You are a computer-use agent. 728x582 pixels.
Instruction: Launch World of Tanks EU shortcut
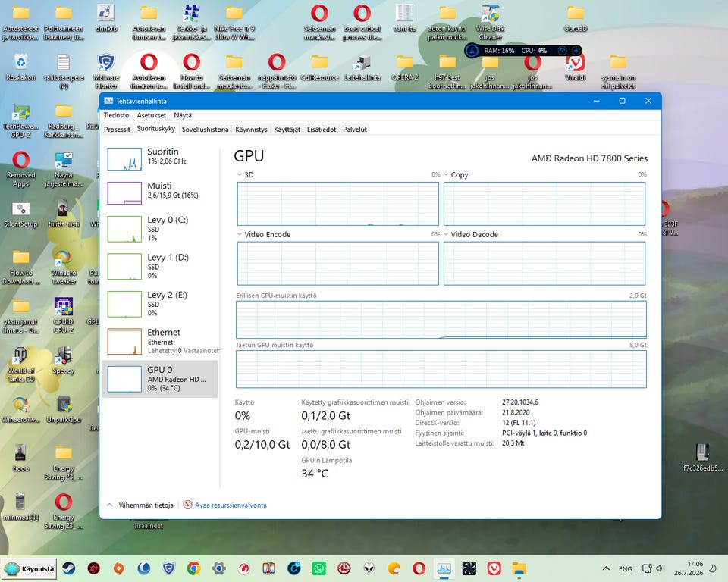pyautogui.click(x=21, y=365)
